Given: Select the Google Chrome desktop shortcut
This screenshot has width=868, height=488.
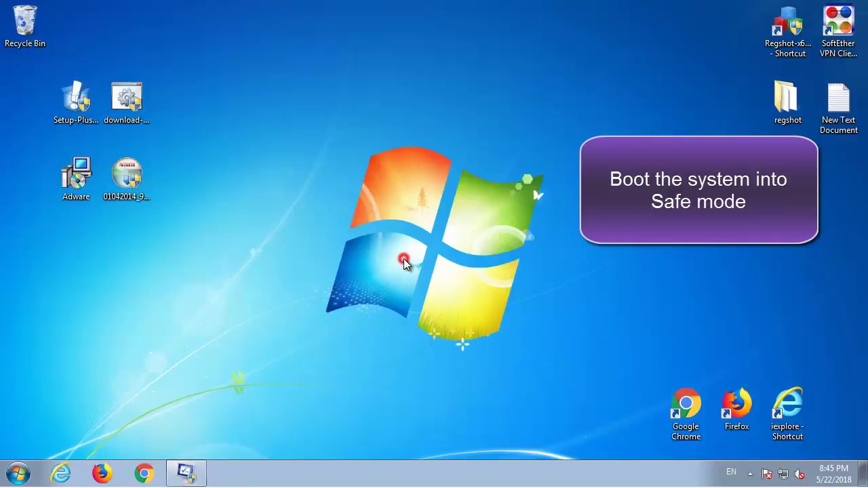Looking at the screenshot, I should (x=686, y=414).
